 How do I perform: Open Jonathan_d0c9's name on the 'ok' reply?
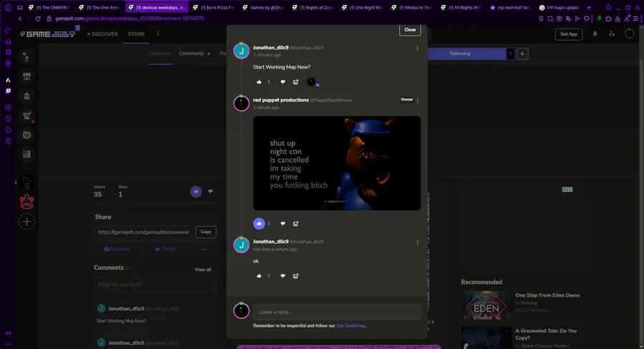pos(270,242)
